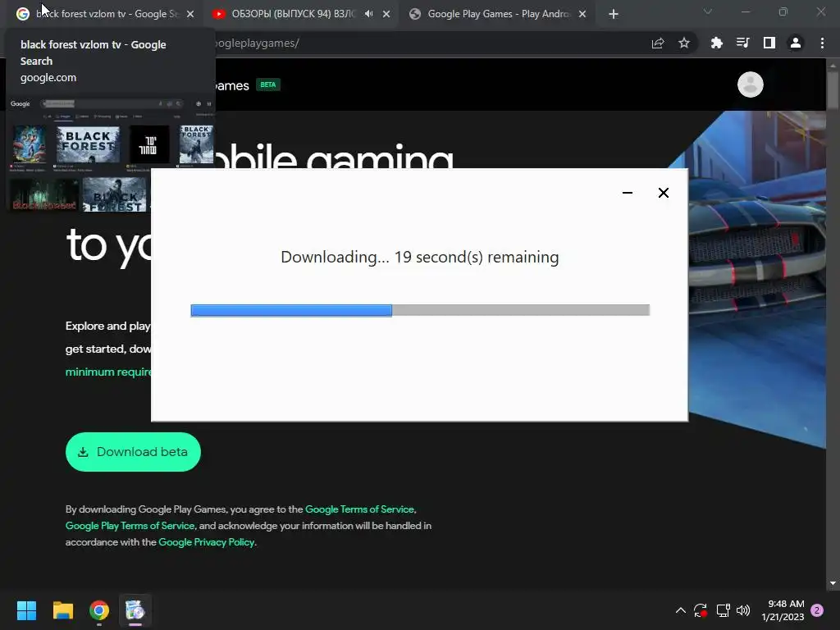Close the Google Search tab

click(x=190, y=15)
